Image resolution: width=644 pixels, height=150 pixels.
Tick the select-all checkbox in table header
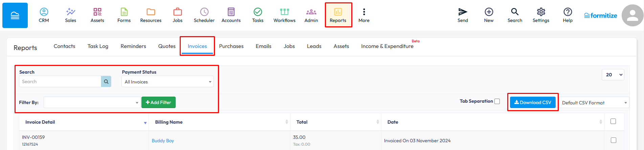point(613,121)
